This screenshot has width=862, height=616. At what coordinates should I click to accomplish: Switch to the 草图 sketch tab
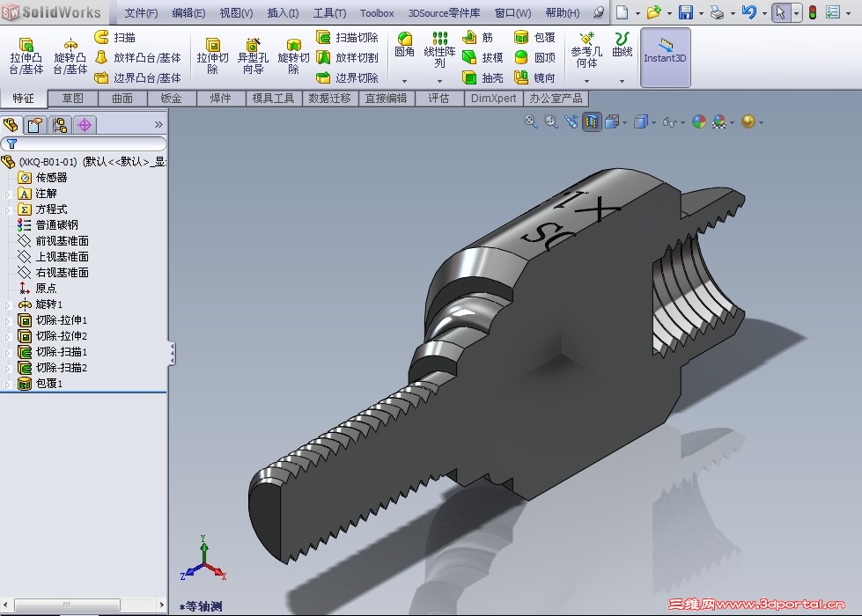click(72, 99)
